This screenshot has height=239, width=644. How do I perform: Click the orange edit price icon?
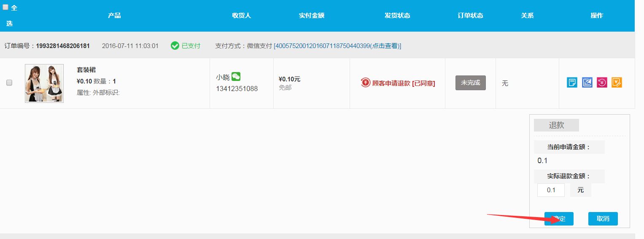pos(617,83)
